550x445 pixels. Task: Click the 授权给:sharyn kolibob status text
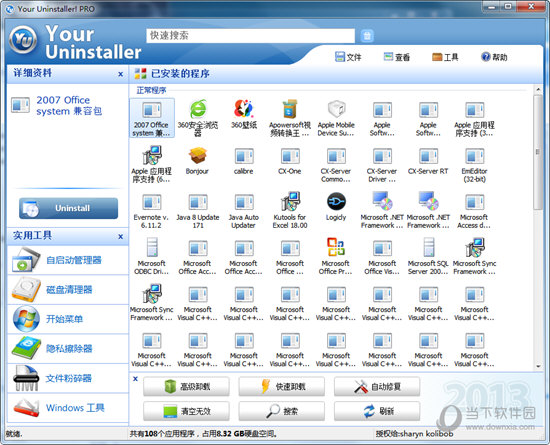pos(414,434)
